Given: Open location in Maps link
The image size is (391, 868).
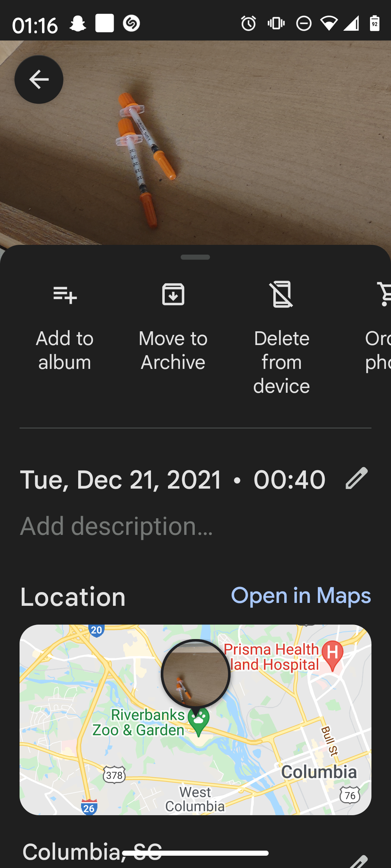Looking at the screenshot, I should [300, 595].
